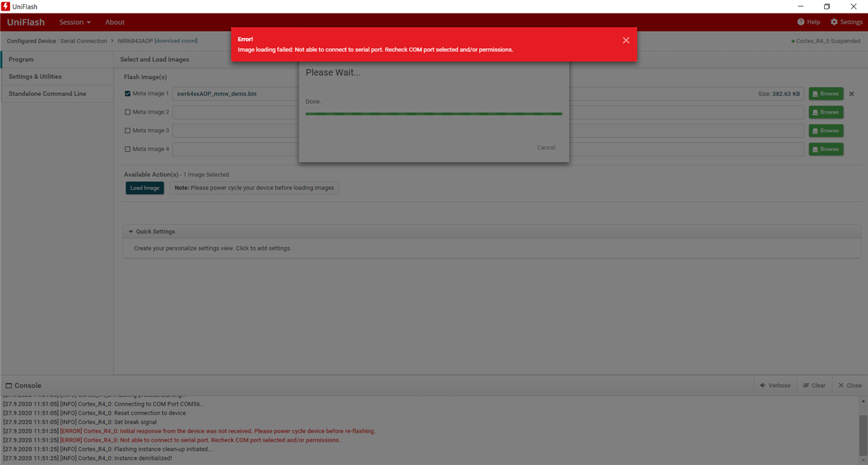Click the 'Initial response' error console line
Image resolution: width=868 pixels, height=465 pixels.
point(189,431)
